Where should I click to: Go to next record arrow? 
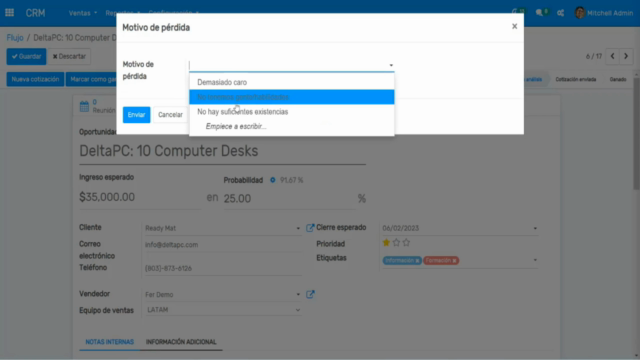[626, 56]
